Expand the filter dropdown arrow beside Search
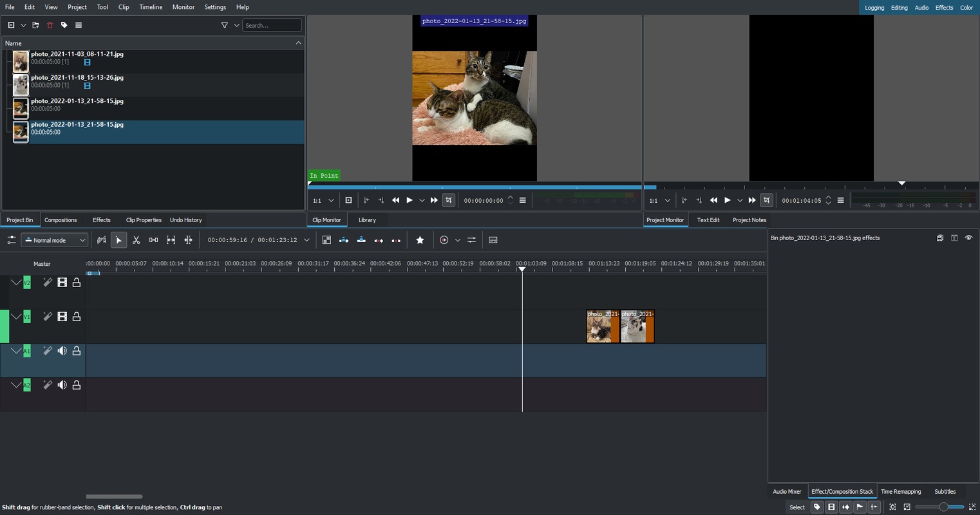 coord(236,25)
